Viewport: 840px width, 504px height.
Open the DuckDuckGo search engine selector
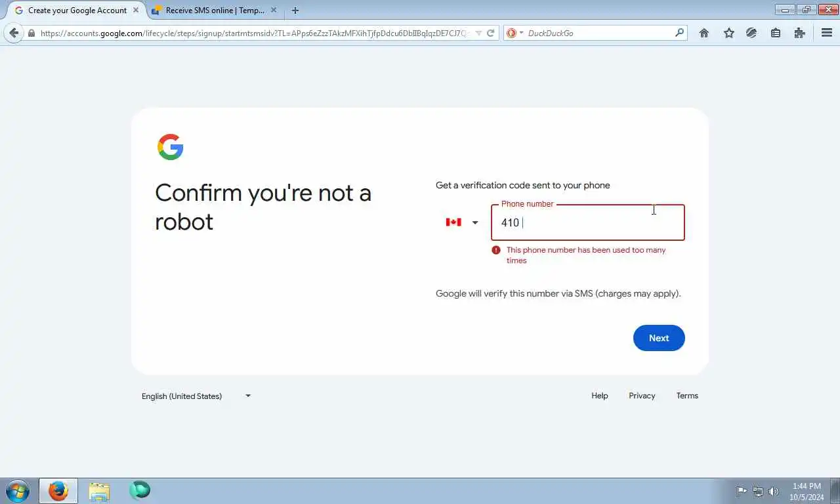click(515, 33)
